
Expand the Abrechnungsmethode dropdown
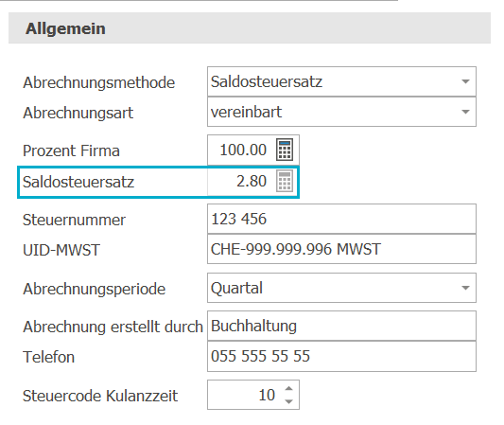(465, 81)
